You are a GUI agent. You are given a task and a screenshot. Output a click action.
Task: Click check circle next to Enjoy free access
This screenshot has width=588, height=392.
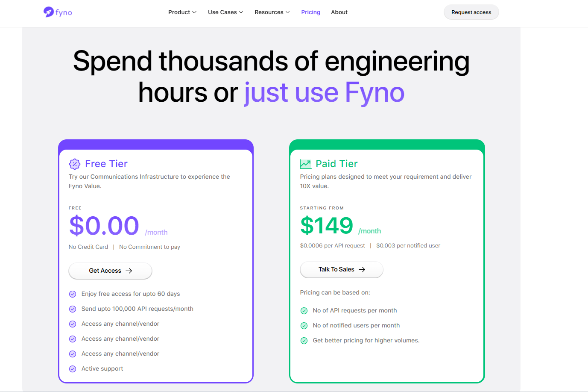tap(73, 294)
